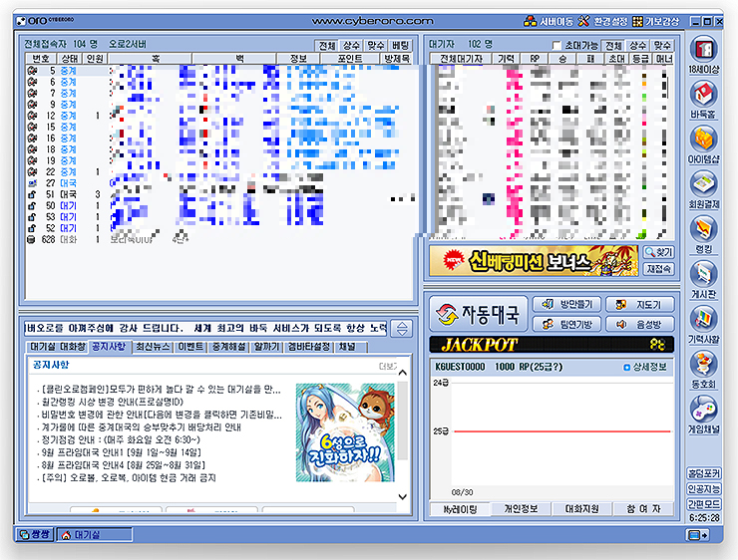
Task: Switch to 간편모드 simple mode
Action: (x=704, y=504)
